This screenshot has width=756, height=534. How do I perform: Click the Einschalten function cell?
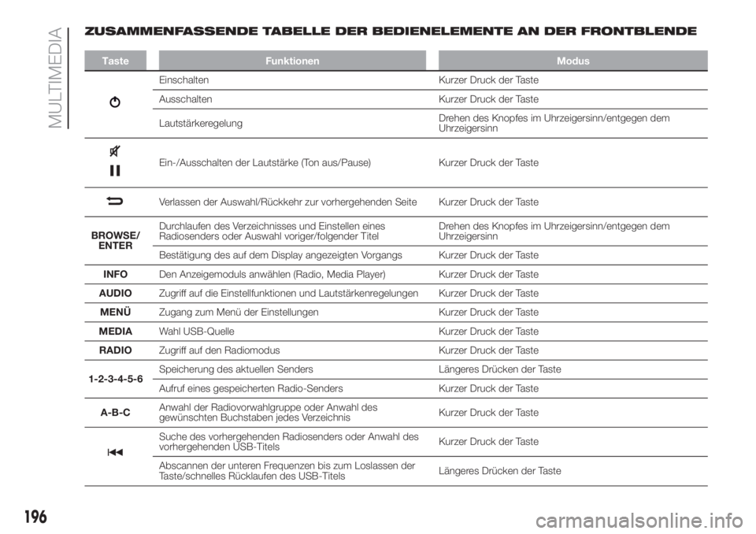pos(183,80)
